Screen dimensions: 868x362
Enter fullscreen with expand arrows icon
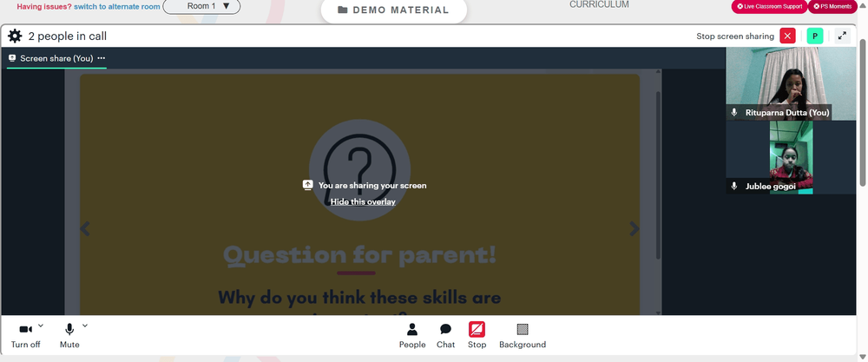pos(842,36)
